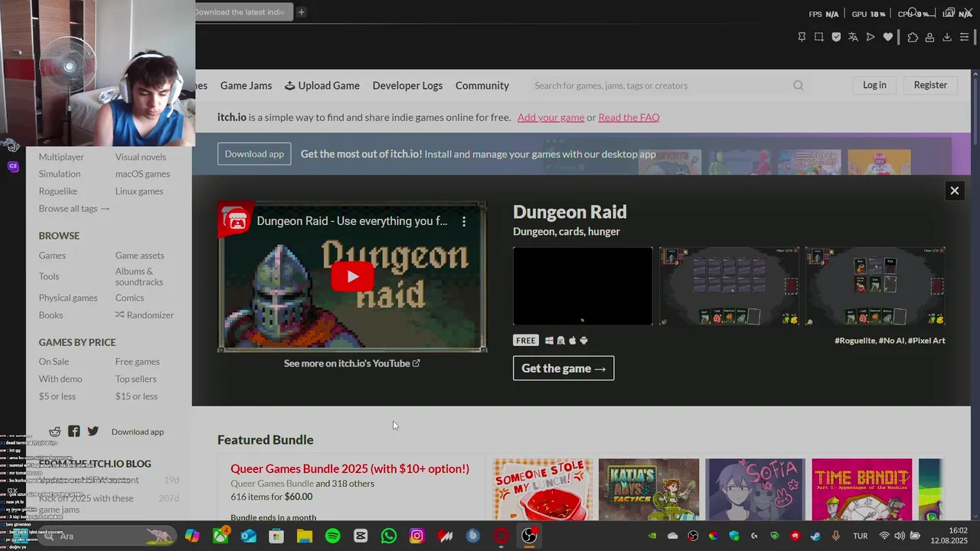Click the Android platform icon beside FREE

[583, 341]
